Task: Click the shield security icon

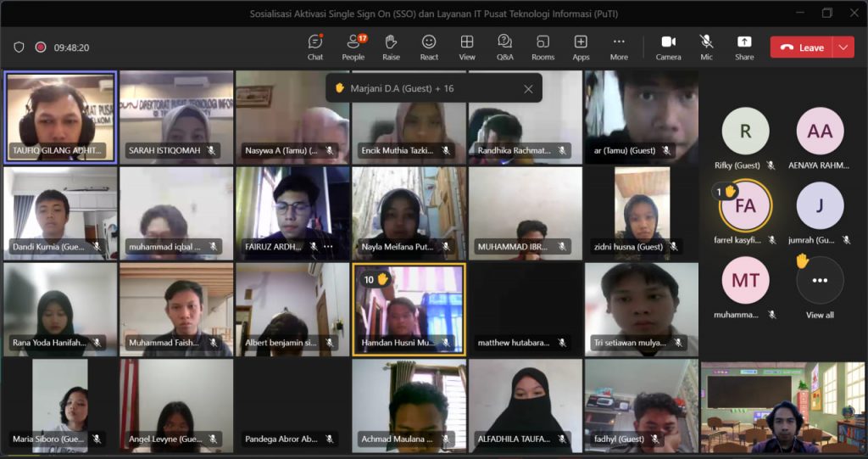Action: coord(19,48)
